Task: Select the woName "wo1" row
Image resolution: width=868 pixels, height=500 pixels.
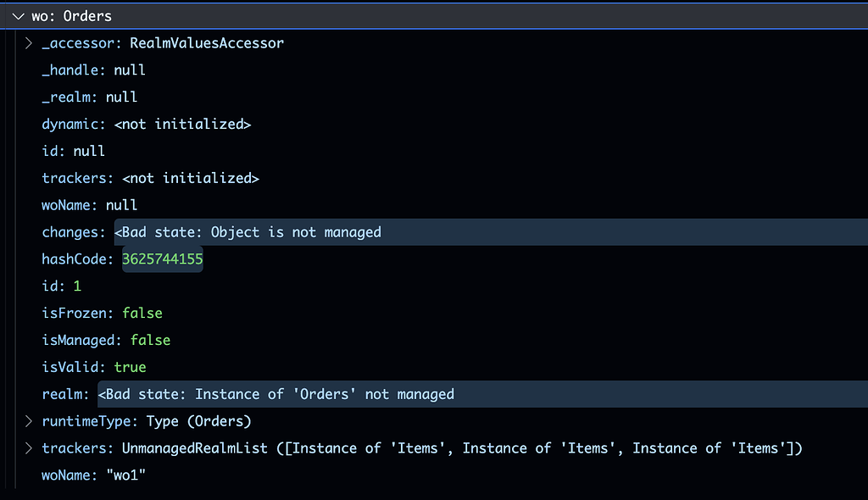Action: click(x=93, y=475)
